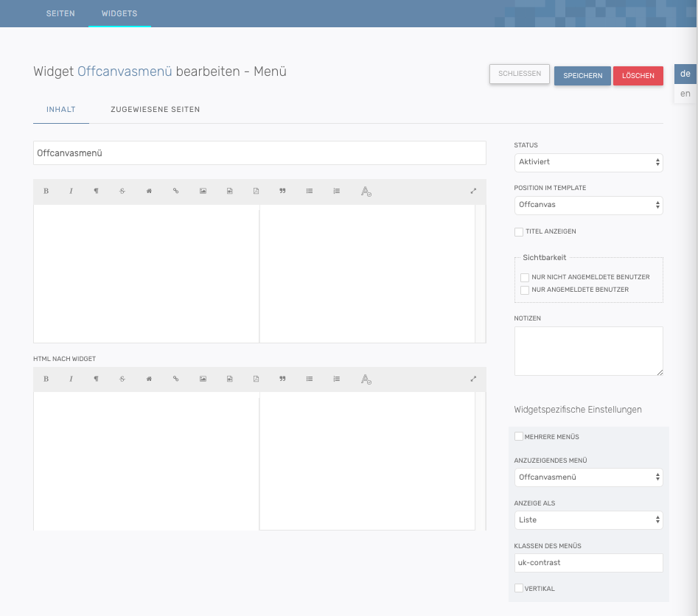
Task: Expand the Anzeige als dropdown
Action: [x=588, y=520]
